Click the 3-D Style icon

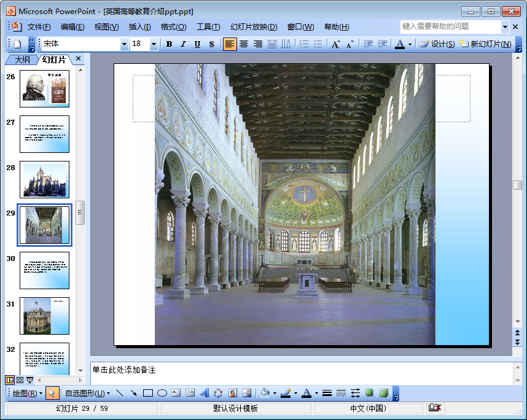pyautogui.click(x=383, y=393)
